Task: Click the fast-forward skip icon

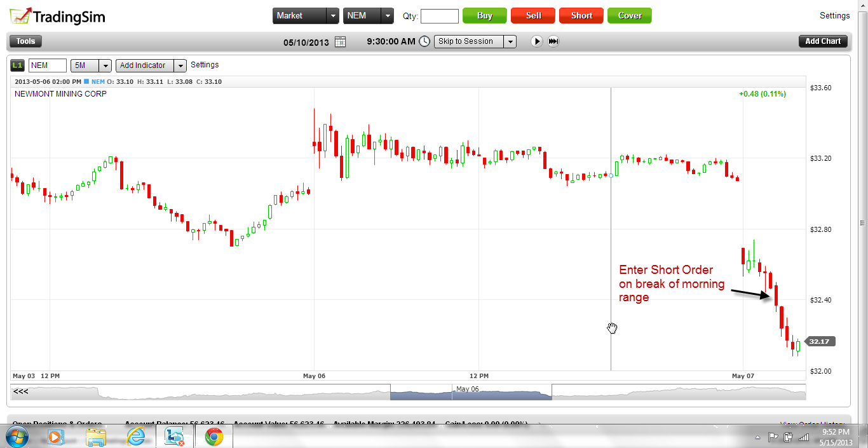Action: click(553, 41)
